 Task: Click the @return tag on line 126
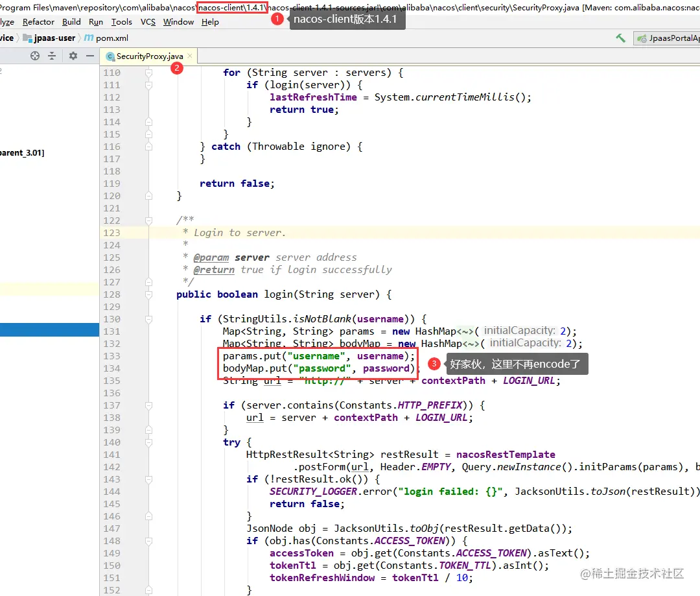[214, 270]
